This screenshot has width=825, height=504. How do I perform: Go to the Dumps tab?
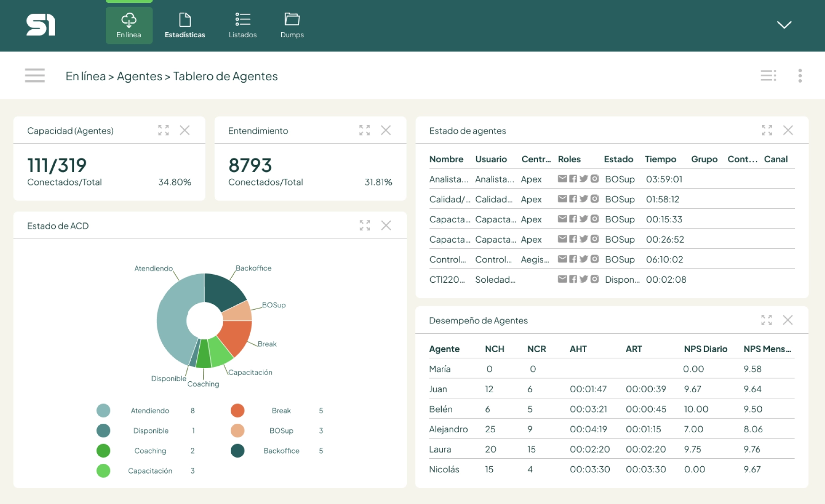(x=292, y=25)
